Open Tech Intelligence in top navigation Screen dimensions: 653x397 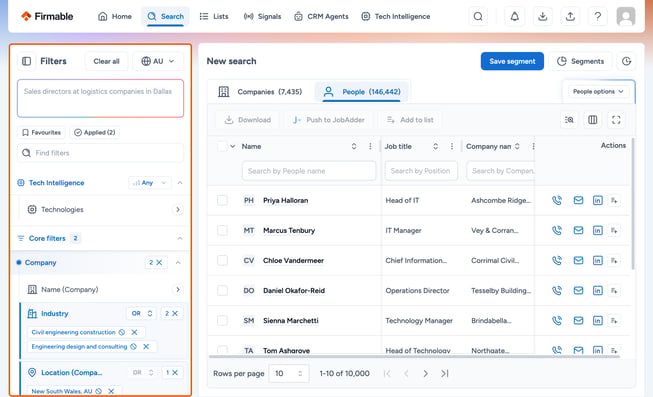(396, 17)
